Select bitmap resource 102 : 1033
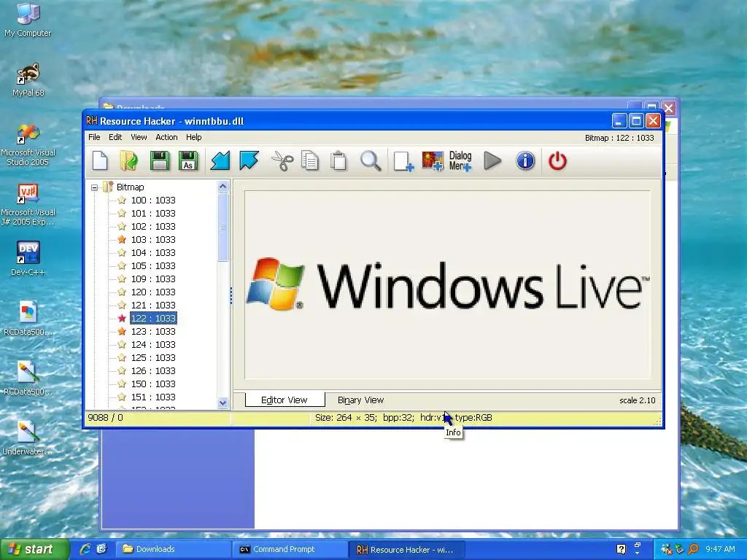747x560 pixels. point(153,226)
